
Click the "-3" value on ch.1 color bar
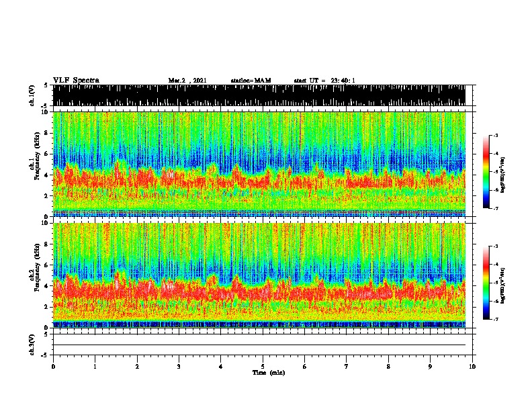[495, 135]
